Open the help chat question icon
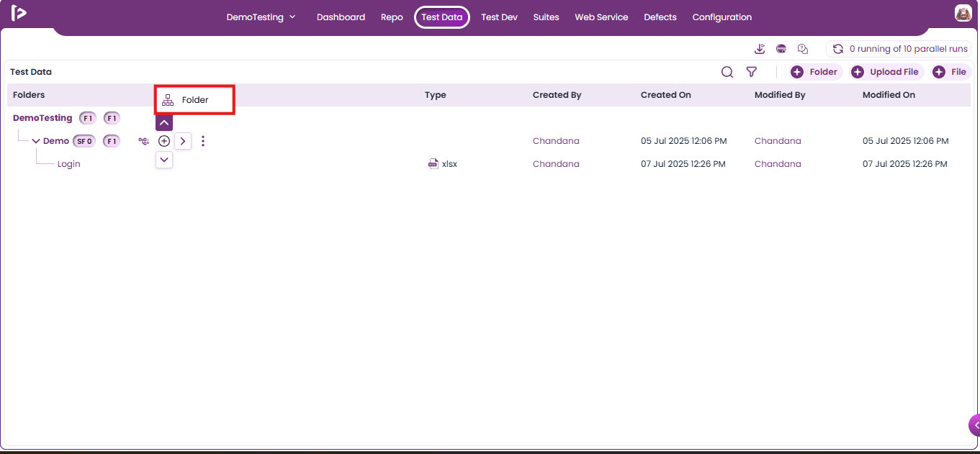 coord(803,49)
